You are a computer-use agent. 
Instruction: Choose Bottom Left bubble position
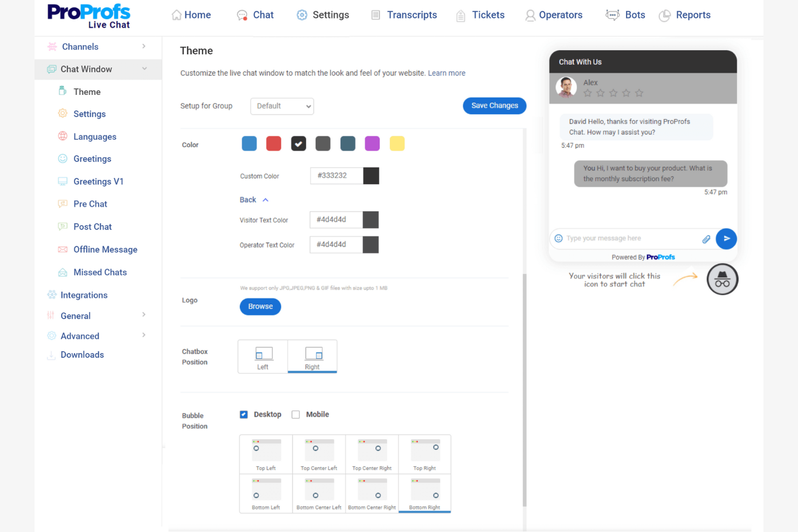coord(266,493)
